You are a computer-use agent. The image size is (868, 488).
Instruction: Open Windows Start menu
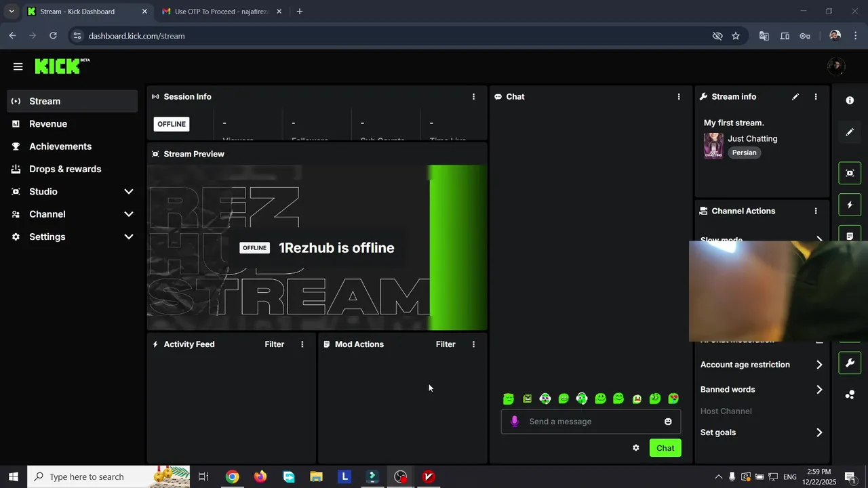click(14, 476)
